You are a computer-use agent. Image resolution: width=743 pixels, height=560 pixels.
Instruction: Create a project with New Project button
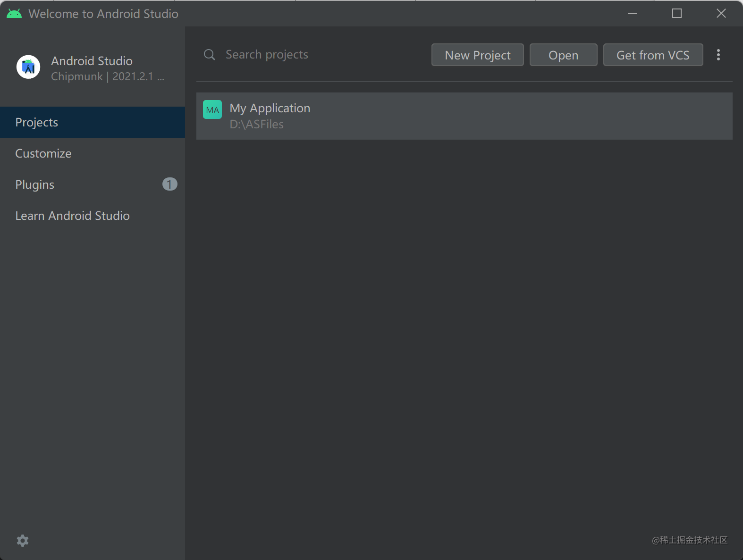tap(478, 55)
